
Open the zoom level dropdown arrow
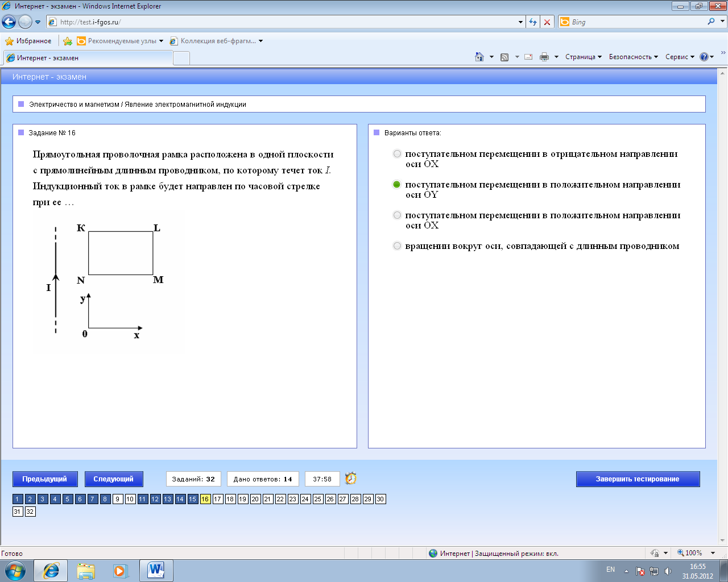pos(713,553)
